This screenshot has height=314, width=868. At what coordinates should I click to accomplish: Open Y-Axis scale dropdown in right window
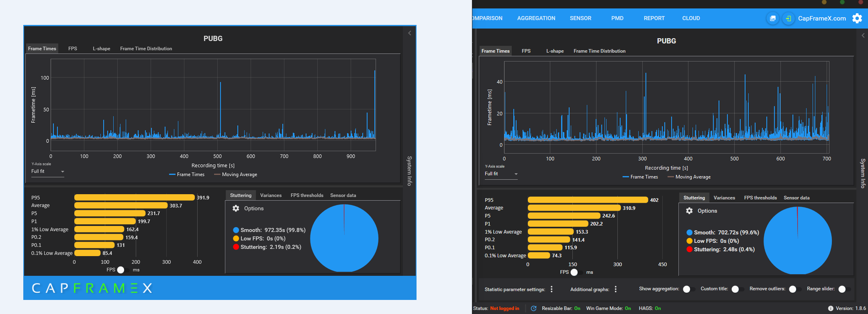(x=501, y=174)
